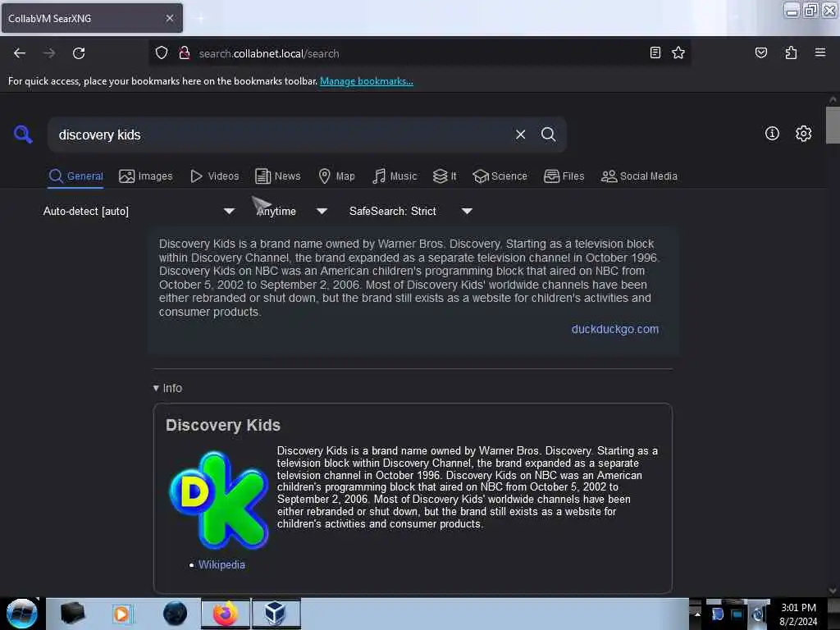Submit search with the magnifier button
Screen dimensions: 840x630
(548, 135)
